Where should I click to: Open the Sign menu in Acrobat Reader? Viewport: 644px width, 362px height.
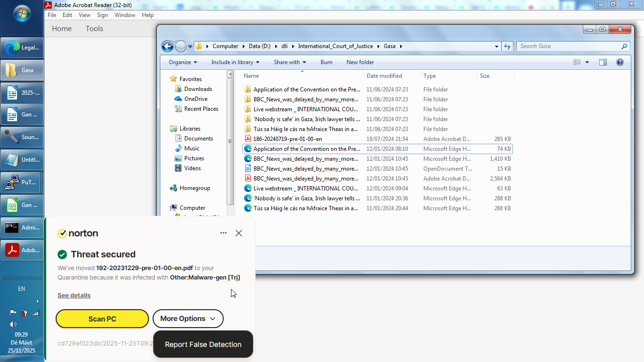pos(102,15)
